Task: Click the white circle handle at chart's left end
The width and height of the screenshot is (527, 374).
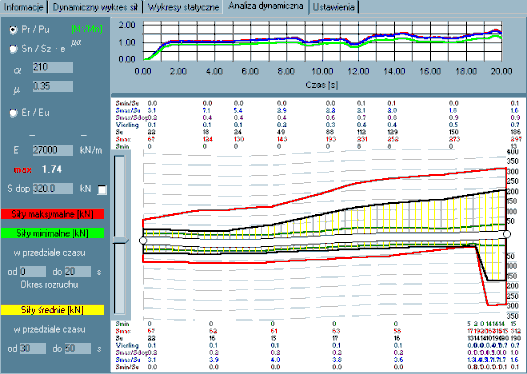Action: (x=143, y=241)
